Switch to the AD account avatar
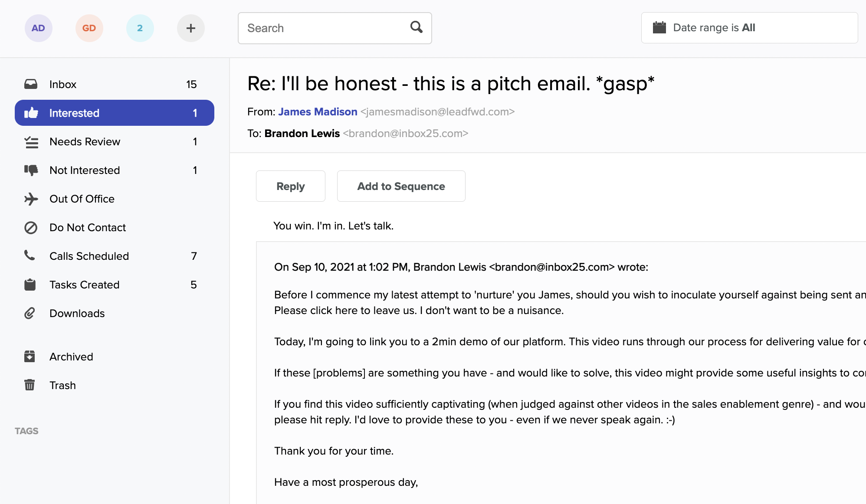Viewport: 866px width, 504px height. tap(38, 28)
